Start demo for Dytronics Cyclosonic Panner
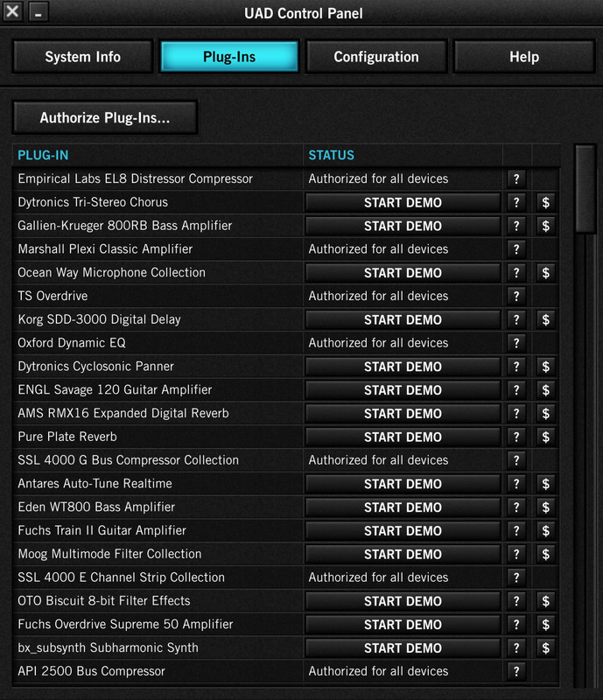 tap(403, 367)
